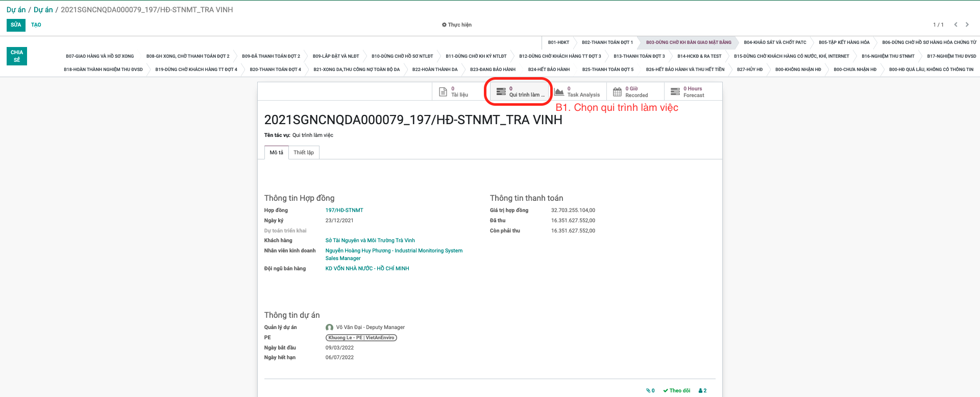
Task: Open salesperson Nguyễn Hoàng Huy Phương link
Action: click(x=394, y=254)
